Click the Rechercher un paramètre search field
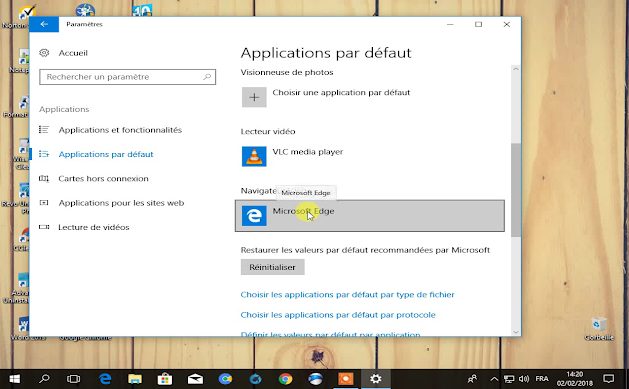 tap(127, 77)
